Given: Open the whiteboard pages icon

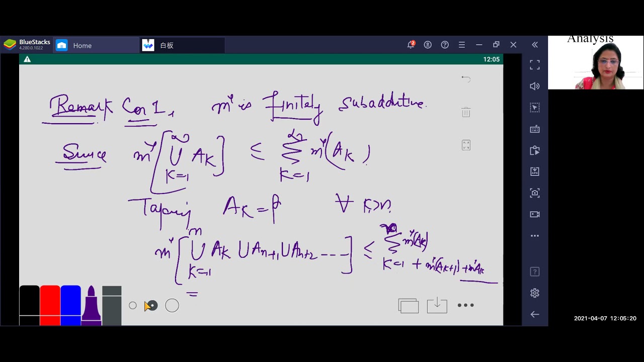Looking at the screenshot, I should 409,306.
